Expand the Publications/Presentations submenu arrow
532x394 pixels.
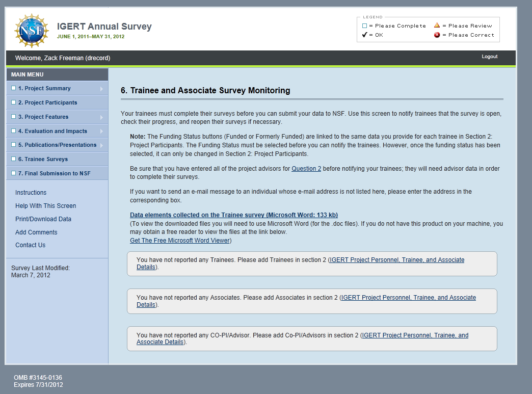(101, 145)
